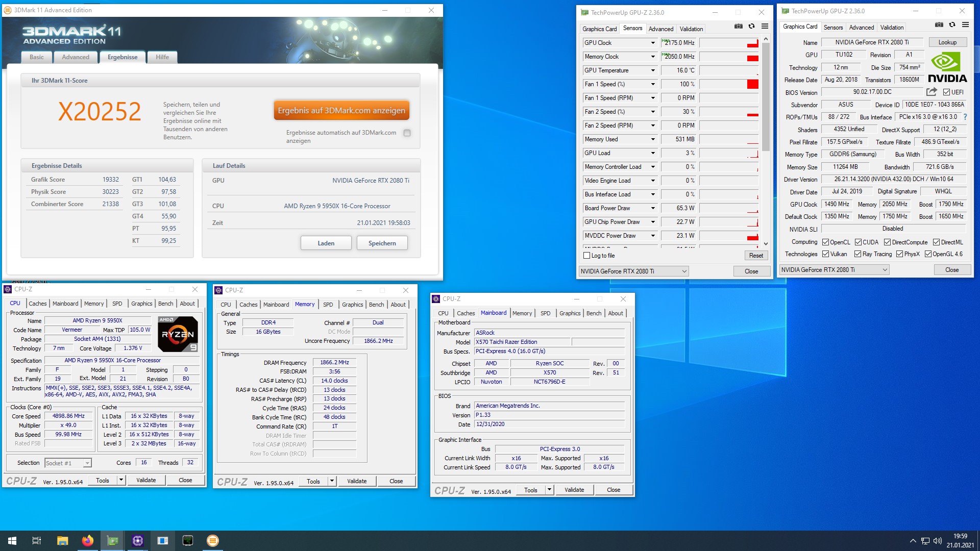980x551 pixels.
Task: Launch Firefox from the taskbar
Action: pyautogui.click(x=88, y=541)
